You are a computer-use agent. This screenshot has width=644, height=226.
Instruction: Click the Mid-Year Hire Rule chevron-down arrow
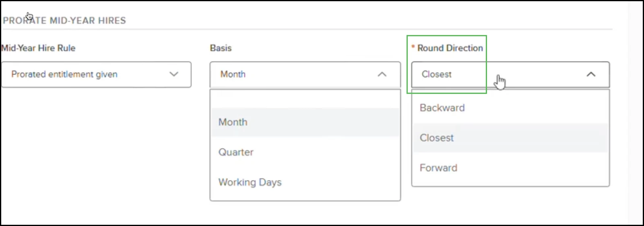coord(174,74)
